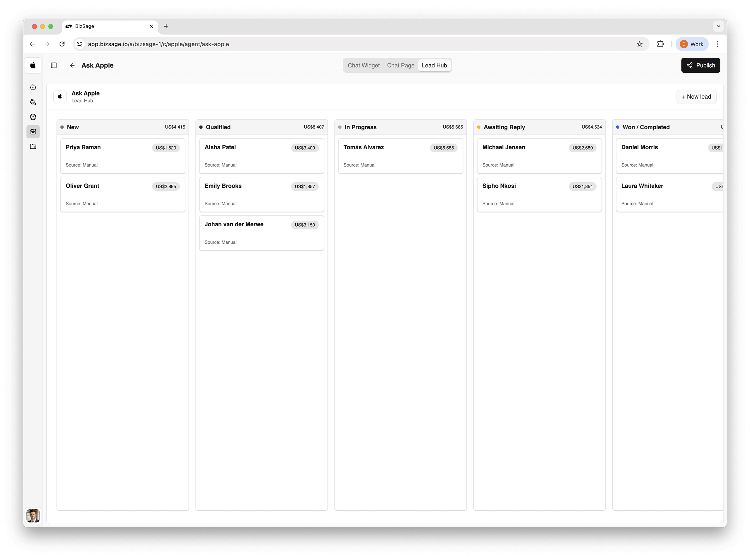This screenshot has width=750, height=560.
Task: Click the browser address bar URL
Action: click(x=158, y=44)
